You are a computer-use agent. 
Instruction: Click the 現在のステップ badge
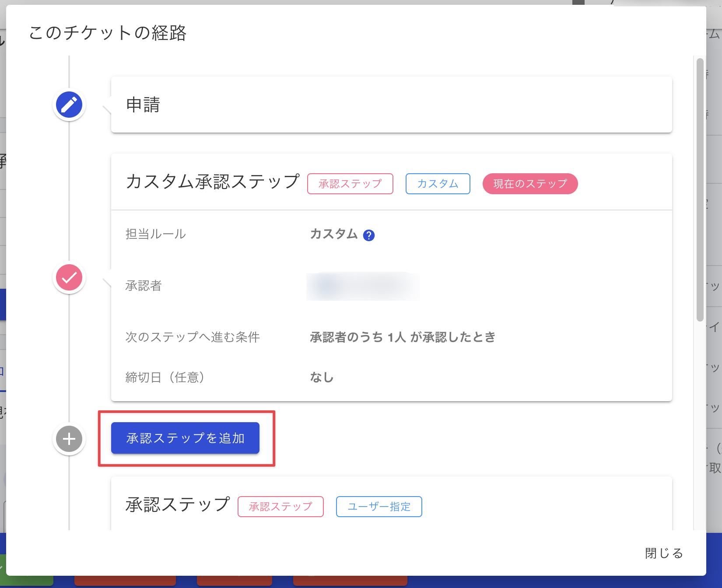pyautogui.click(x=530, y=184)
